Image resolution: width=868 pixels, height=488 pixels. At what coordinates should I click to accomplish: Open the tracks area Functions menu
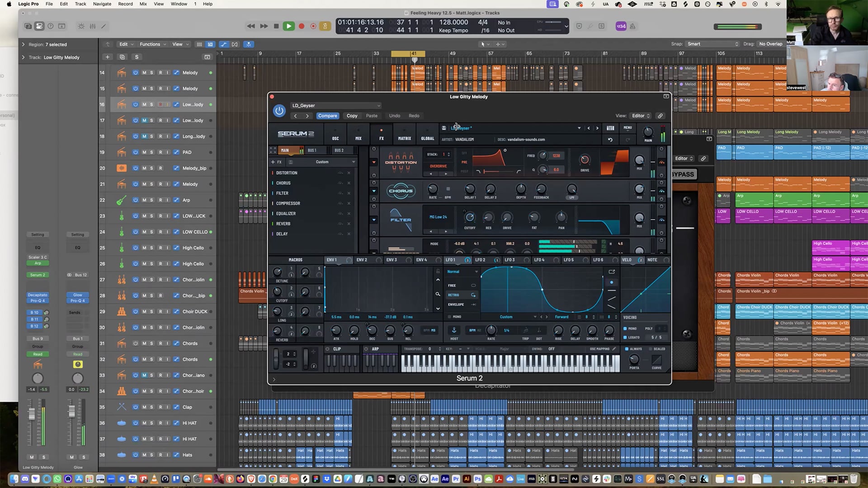click(x=153, y=44)
